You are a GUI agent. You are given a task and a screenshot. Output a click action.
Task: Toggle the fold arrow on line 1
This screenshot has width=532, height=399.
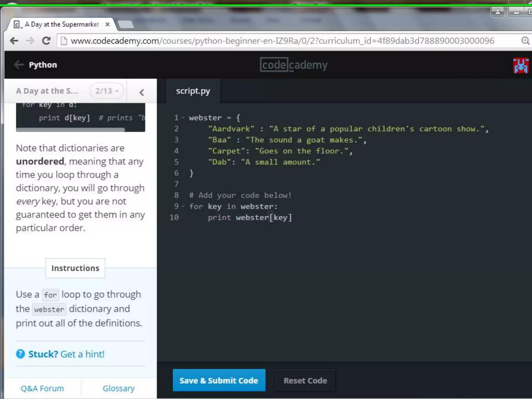point(183,118)
